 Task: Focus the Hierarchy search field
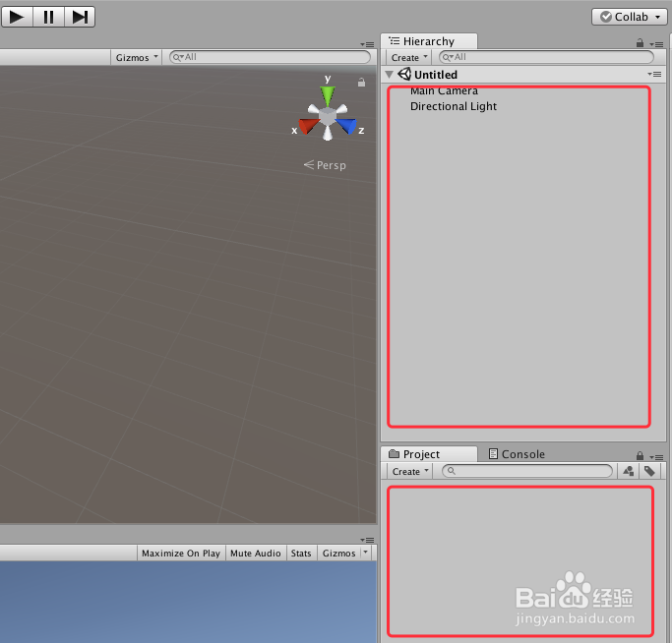546,57
